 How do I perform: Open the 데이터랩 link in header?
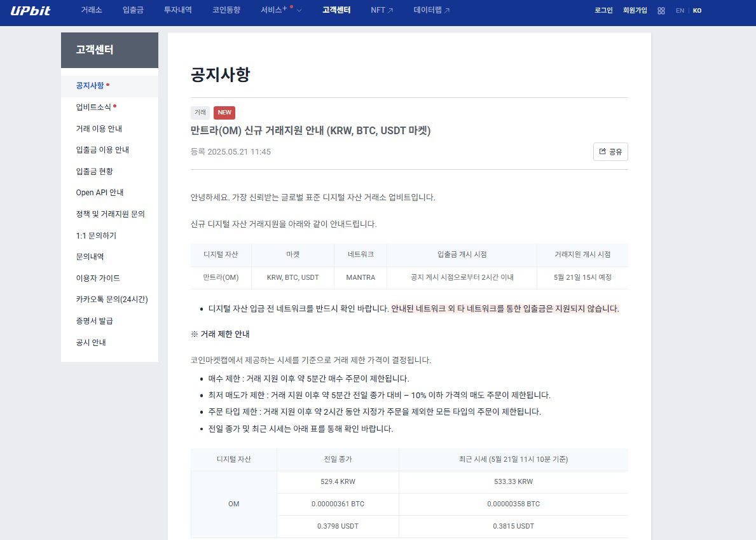(428, 10)
